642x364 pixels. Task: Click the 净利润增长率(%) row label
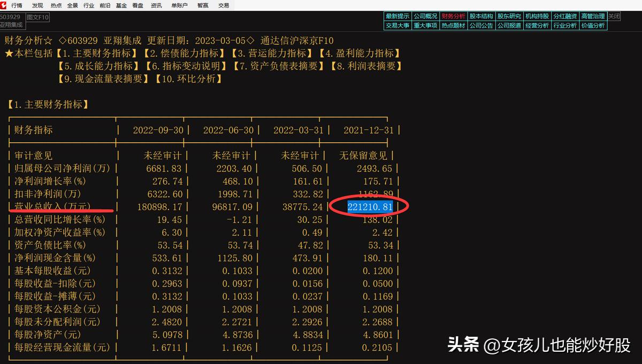[x=50, y=181]
